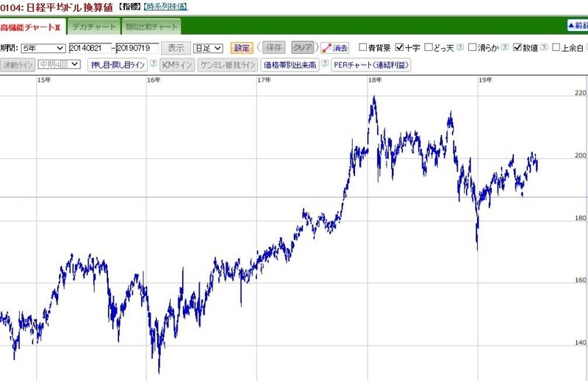Click the 消去 eraser line tool
The height and width of the screenshot is (381, 588).
tap(335, 48)
